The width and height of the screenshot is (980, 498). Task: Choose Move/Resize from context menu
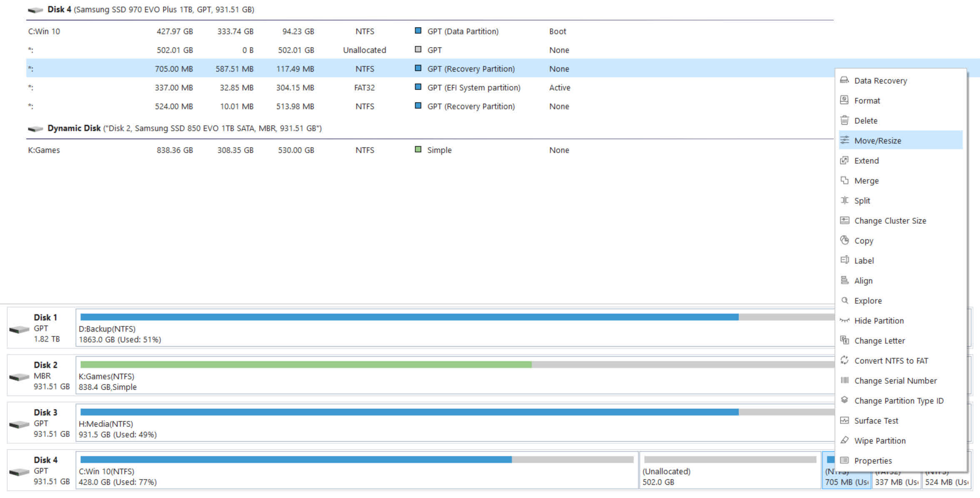point(877,140)
